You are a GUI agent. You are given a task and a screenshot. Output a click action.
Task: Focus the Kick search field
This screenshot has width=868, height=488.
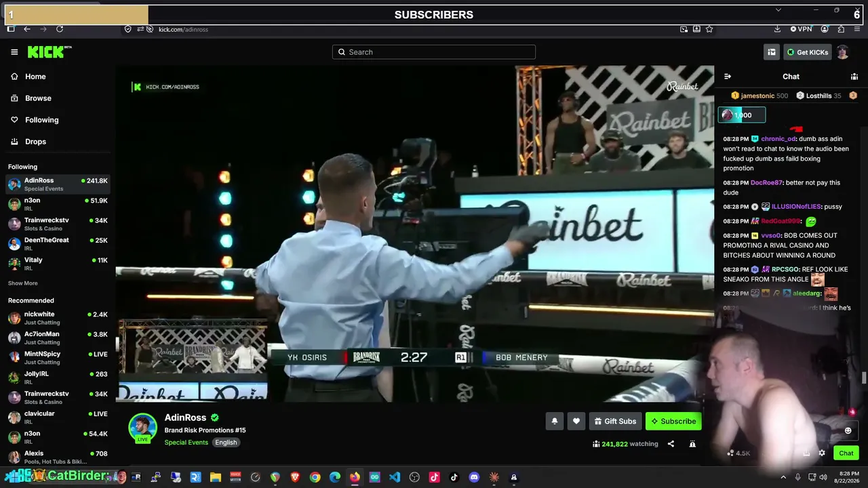point(434,52)
